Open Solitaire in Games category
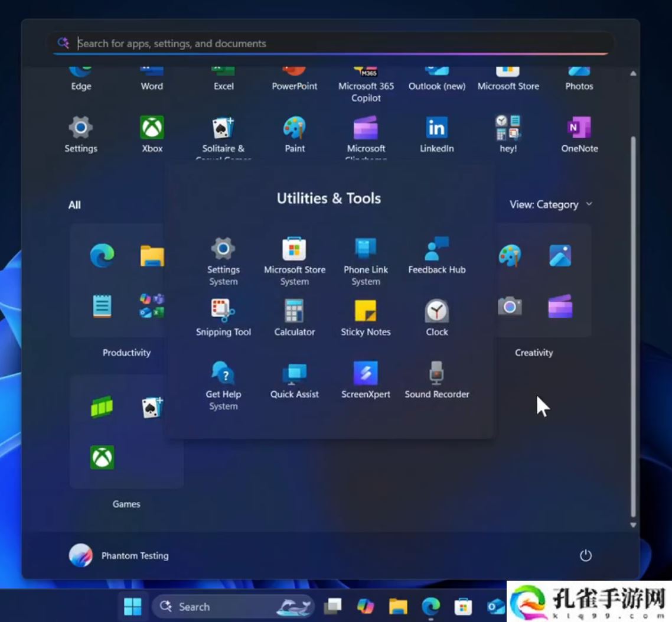Image resolution: width=672 pixels, height=622 pixels. [x=152, y=407]
